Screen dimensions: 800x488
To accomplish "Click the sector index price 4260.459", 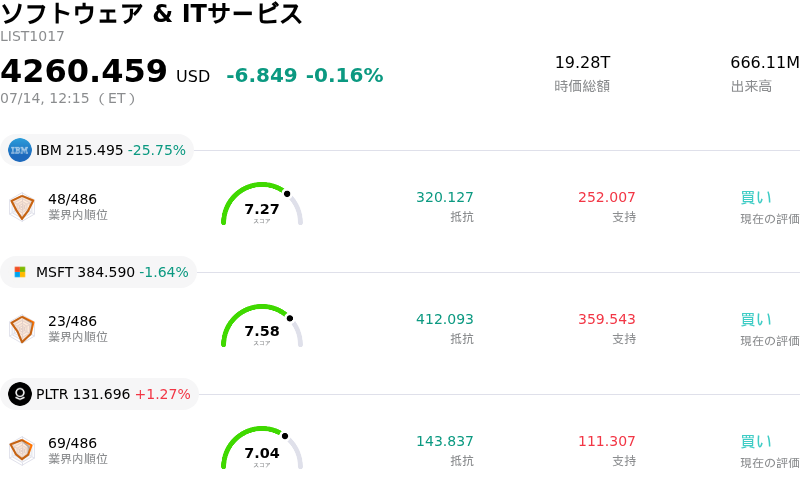I will pyautogui.click(x=84, y=71).
